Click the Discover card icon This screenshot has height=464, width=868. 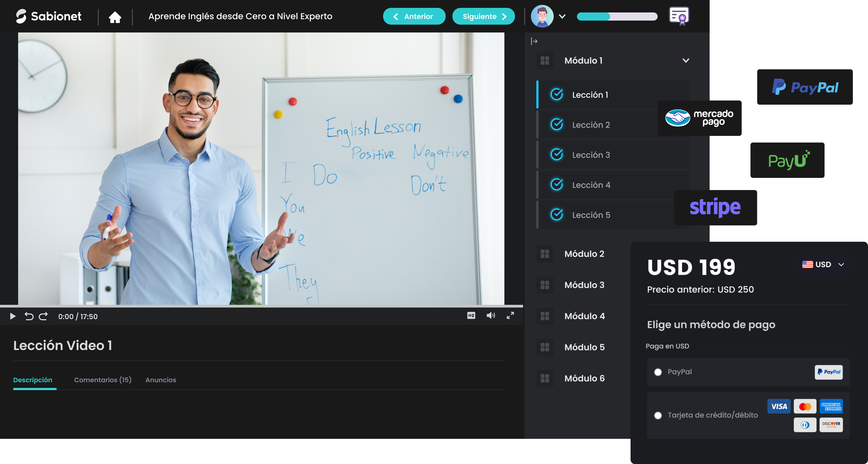tap(831, 425)
